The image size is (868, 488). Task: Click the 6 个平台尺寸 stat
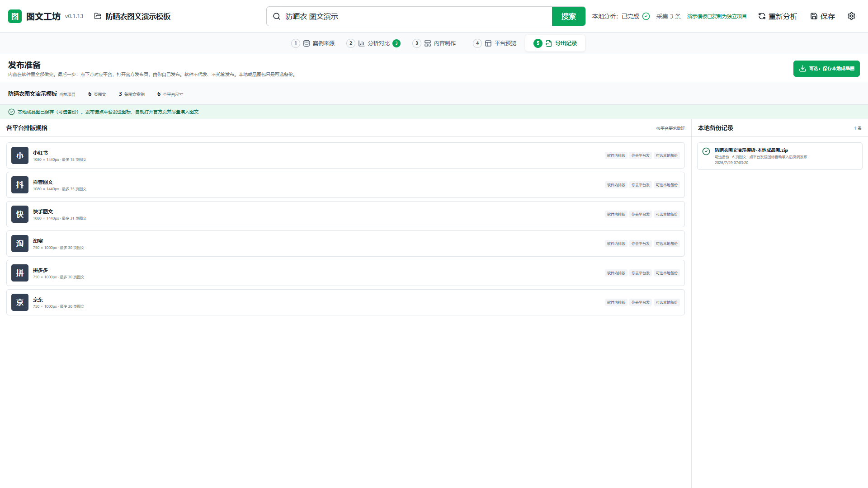point(170,94)
